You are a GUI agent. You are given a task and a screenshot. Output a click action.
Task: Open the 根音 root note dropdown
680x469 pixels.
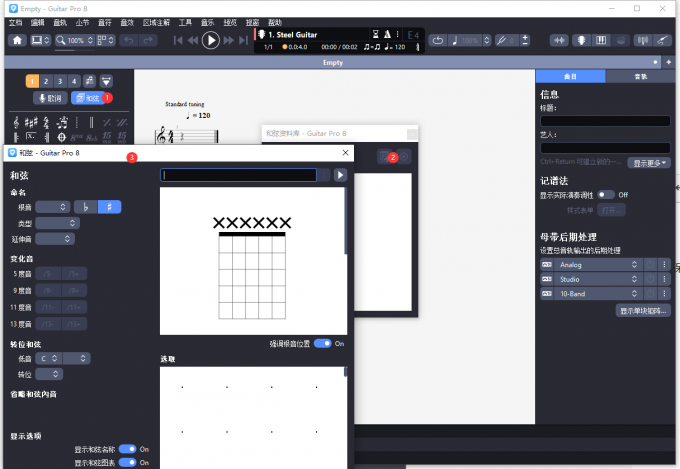click(54, 207)
